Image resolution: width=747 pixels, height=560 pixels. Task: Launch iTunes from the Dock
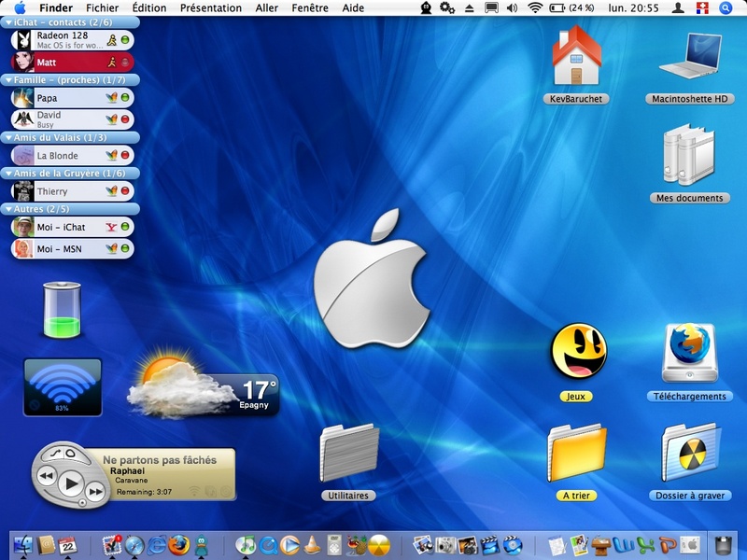point(246,545)
